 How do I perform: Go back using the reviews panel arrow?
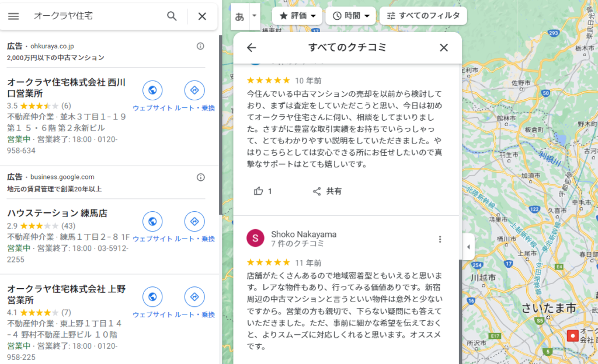tap(252, 48)
